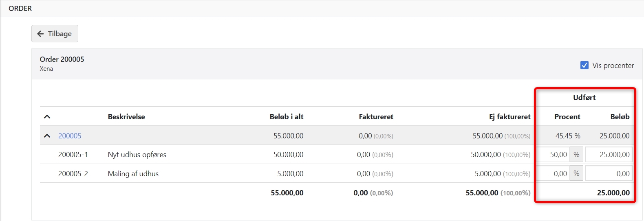Click the Ej faktureret column header
Screen dimensions: 644x221
(x=509, y=117)
